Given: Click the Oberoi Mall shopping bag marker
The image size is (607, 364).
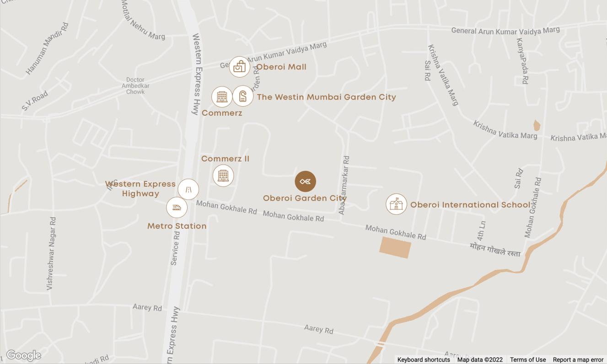Looking at the screenshot, I should [x=239, y=67].
